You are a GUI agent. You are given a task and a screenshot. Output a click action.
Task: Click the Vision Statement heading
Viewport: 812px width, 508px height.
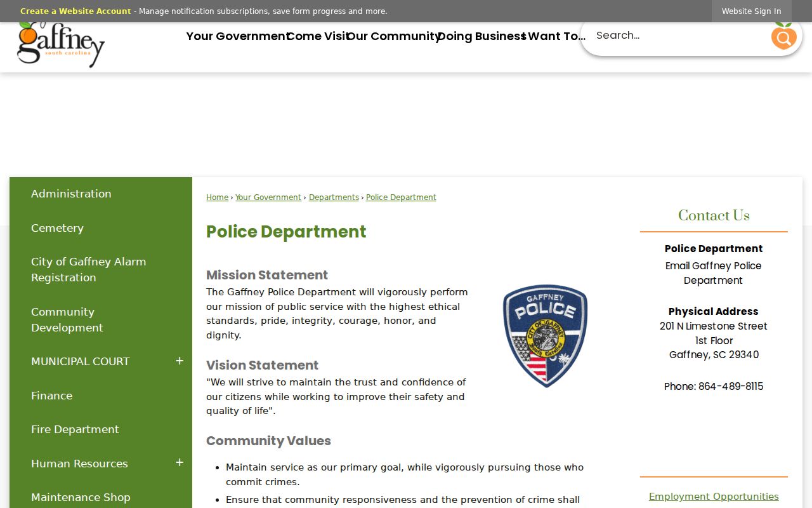262,365
